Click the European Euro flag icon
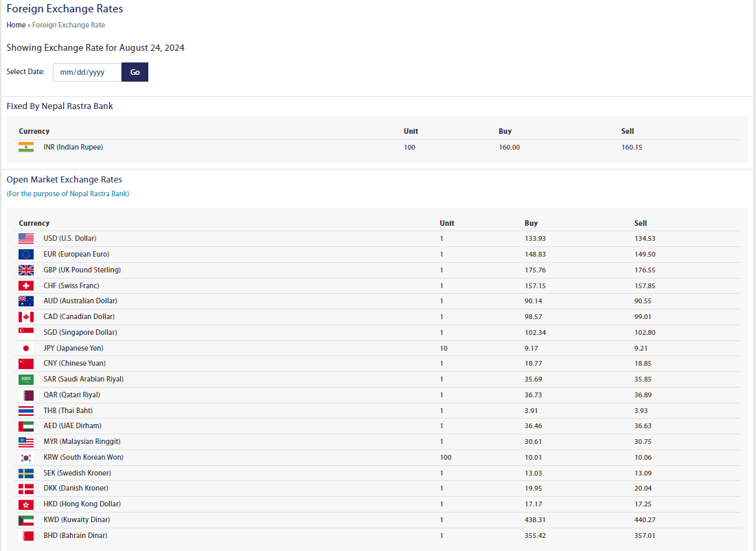Screen dimensions: 756x551 [26, 254]
